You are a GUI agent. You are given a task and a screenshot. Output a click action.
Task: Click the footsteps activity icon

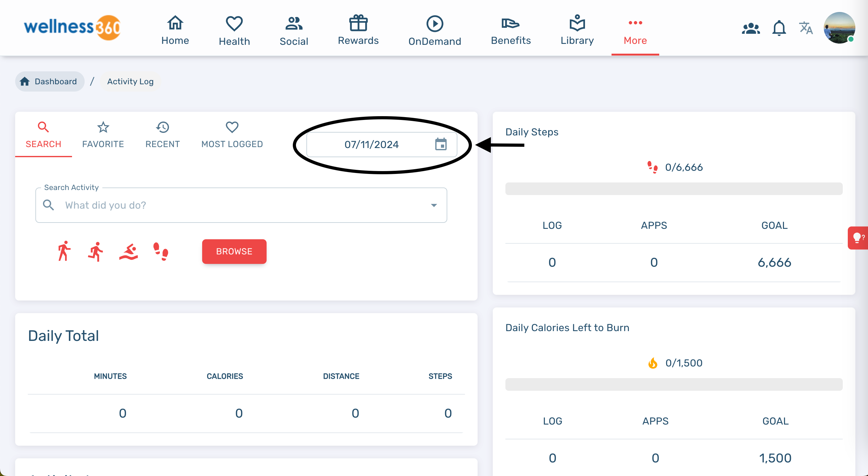coord(160,252)
